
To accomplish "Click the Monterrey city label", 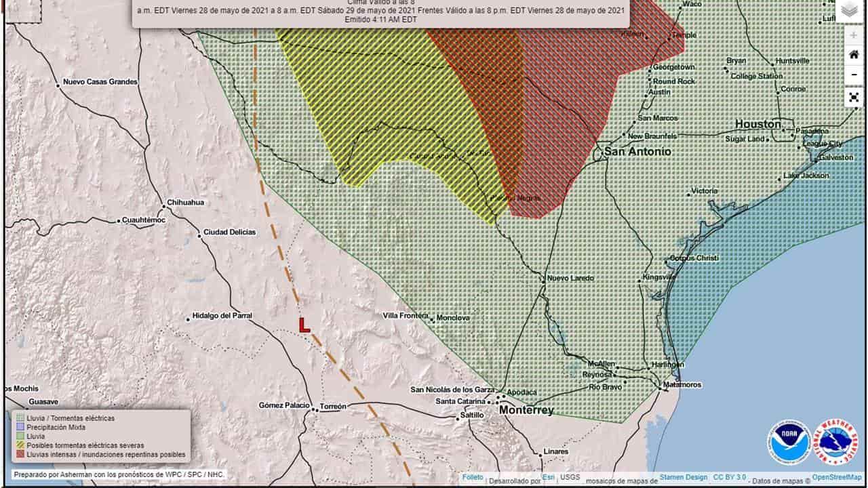I will 526,410.
